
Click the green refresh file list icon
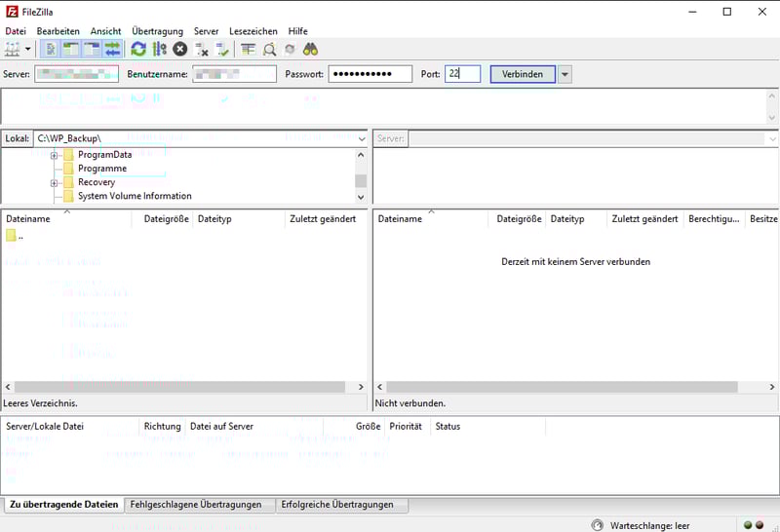[138, 49]
